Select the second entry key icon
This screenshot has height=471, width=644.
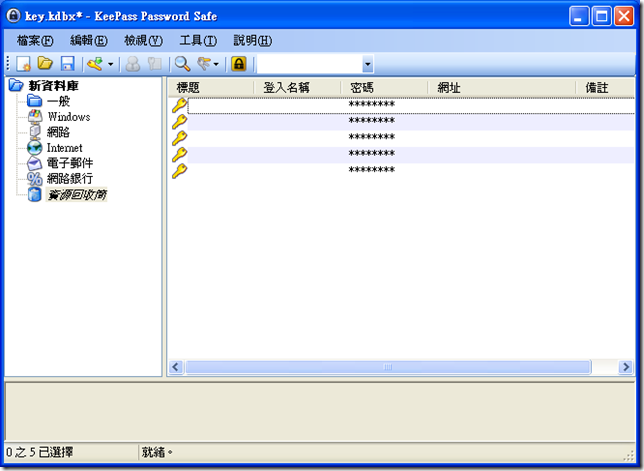point(179,122)
